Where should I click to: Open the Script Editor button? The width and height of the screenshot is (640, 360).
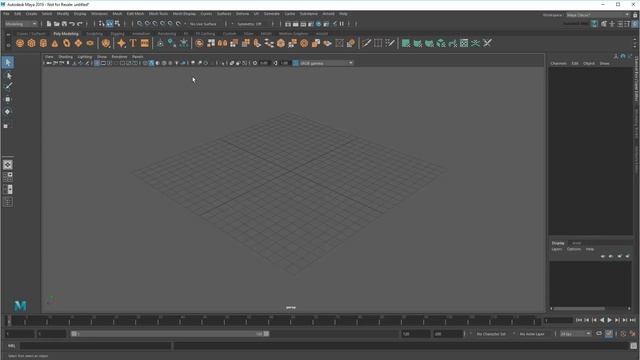pos(634,346)
